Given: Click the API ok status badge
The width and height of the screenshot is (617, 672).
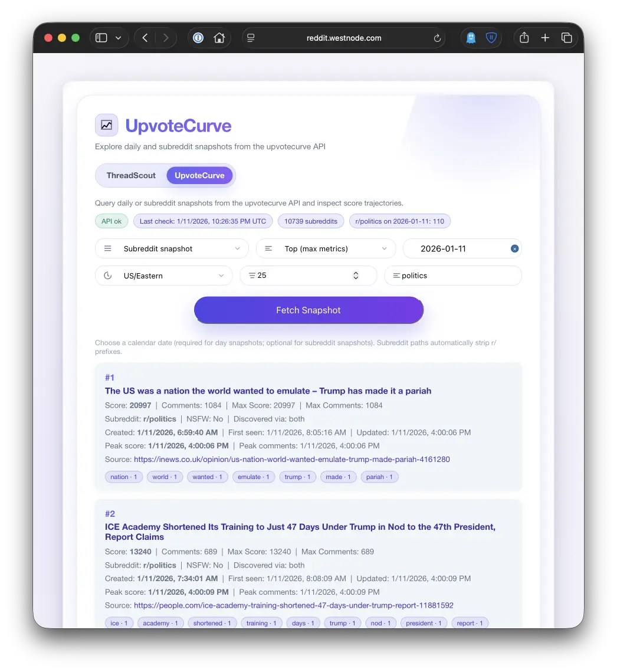Looking at the screenshot, I should [111, 221].
